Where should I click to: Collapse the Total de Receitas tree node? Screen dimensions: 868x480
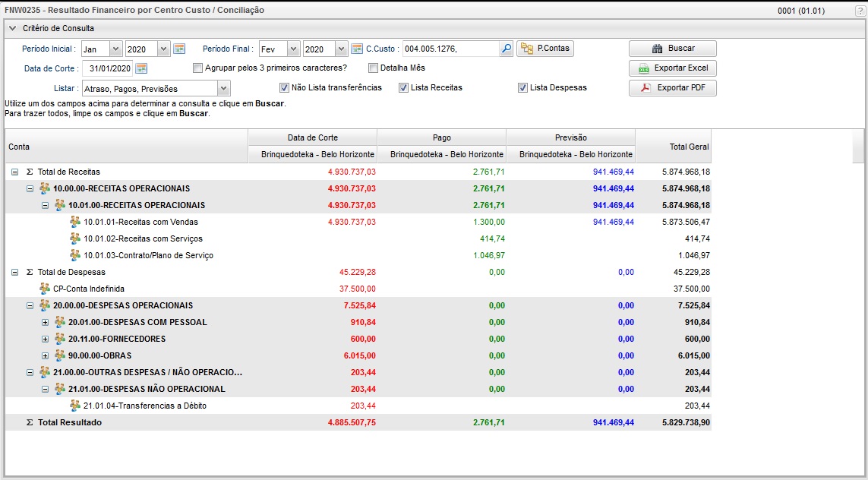pyautogui.click(x=15, y=172)
